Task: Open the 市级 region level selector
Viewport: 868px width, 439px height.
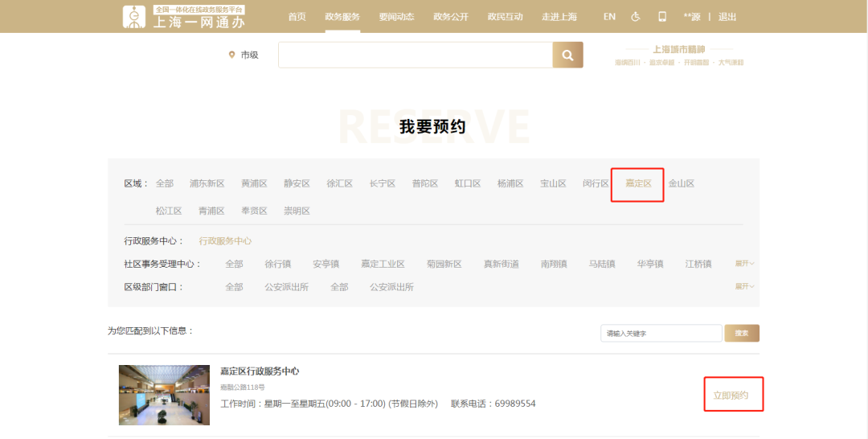Action: (x=249, y=55)
